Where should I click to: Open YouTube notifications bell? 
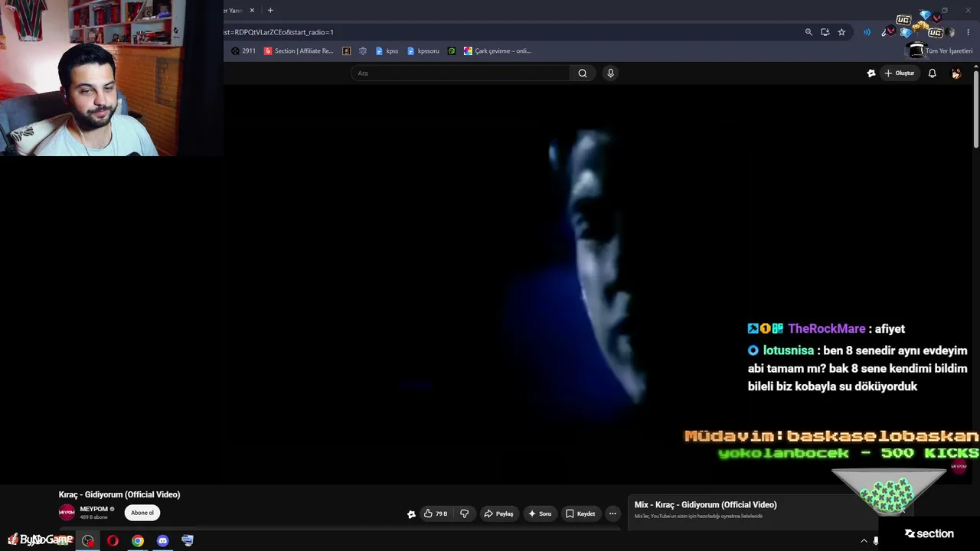pos(932,73)
